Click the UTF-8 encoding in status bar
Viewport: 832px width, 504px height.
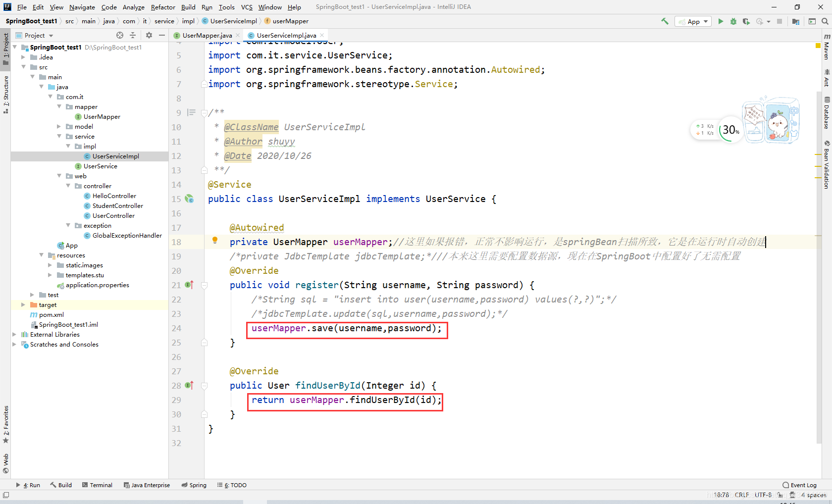point(763,495)
